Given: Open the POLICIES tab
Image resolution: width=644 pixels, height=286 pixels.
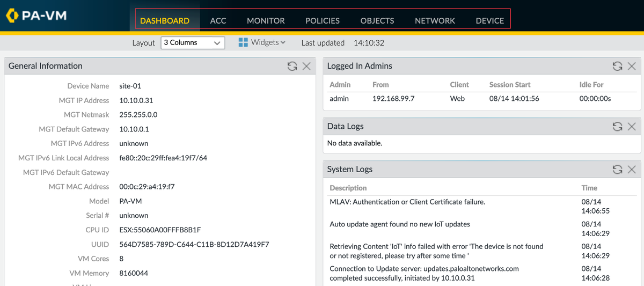Looking at the screenshot, I should (x=323, y=20).
